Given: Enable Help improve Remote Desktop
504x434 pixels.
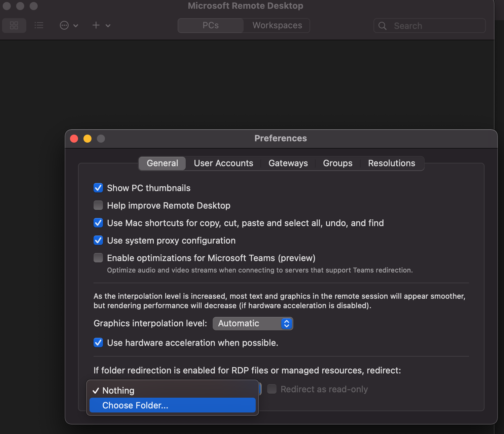Looking at the screenshot, I should click(x=98, y=205).
